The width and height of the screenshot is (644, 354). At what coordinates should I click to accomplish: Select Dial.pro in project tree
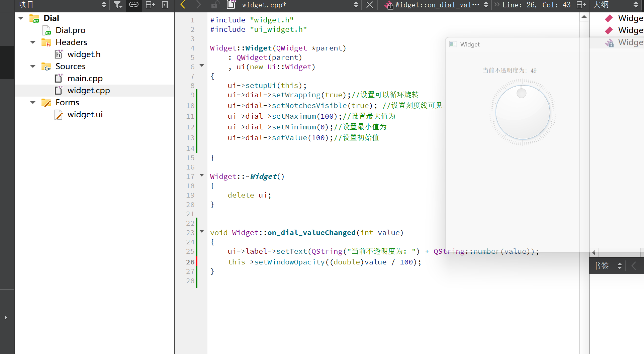(x=70, y=30)
